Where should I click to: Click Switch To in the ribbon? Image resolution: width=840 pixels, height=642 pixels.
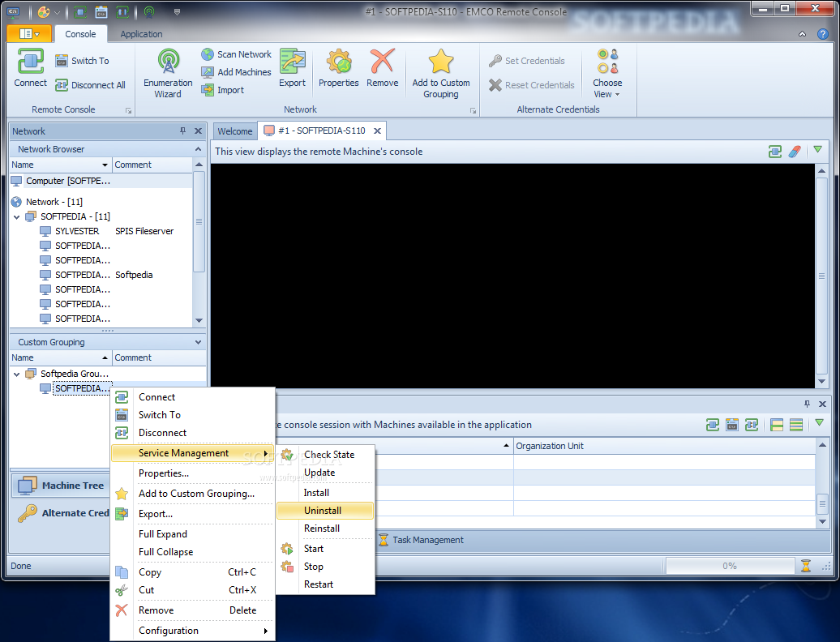(82, 61)
